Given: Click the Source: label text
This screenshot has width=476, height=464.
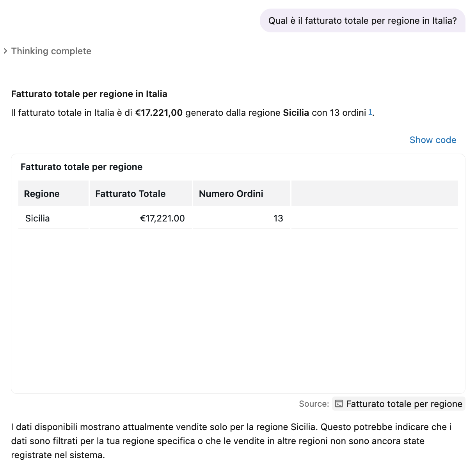Looking at the screenshot, I should click(314, 404).
